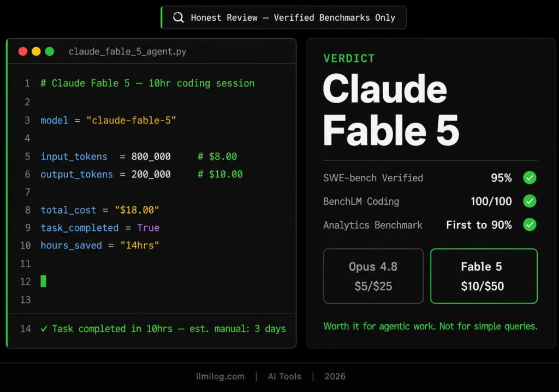Click line number 7 in the gutter
This screenshot has width=559, height=392.
pos(27,193)
